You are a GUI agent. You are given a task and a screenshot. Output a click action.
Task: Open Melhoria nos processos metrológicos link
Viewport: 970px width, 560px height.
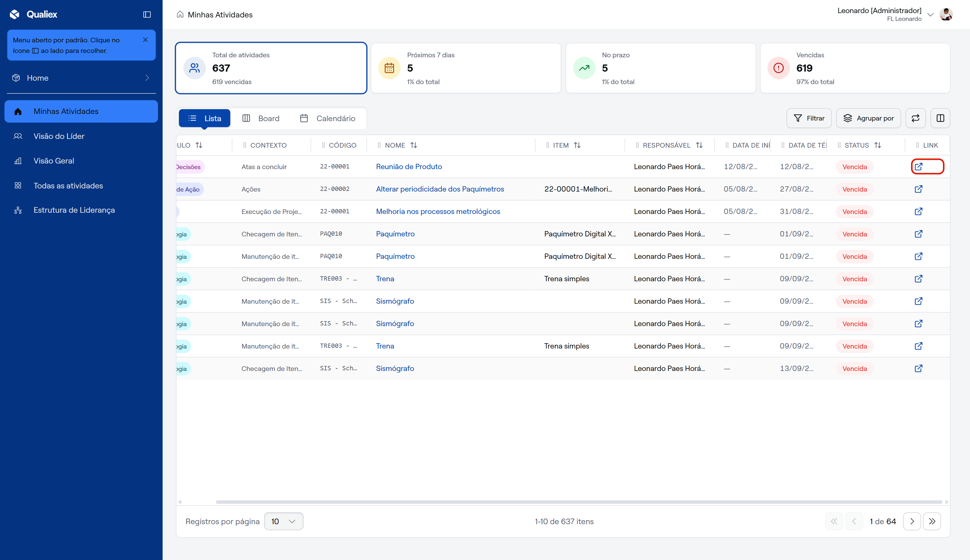(438, 211)
